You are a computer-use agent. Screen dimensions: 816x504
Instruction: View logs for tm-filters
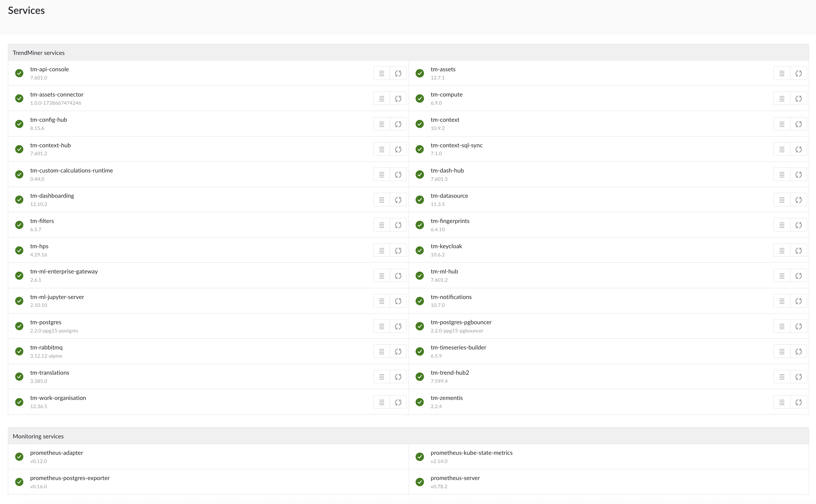(x=381, y=225)
